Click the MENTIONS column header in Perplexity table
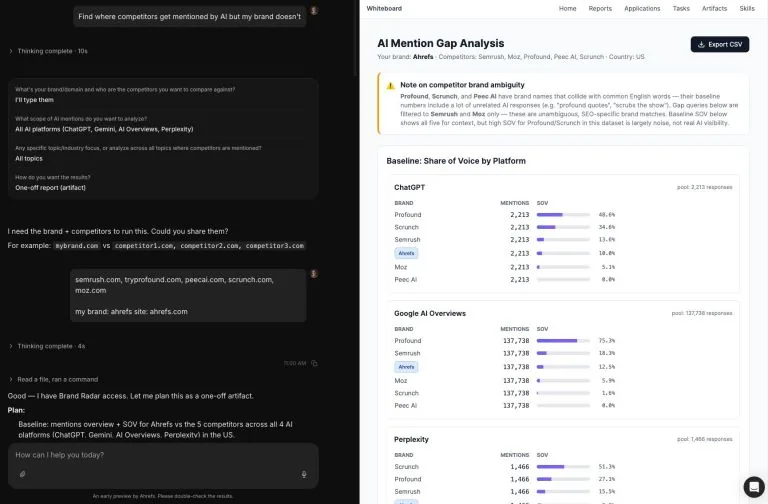 pyautogui.click(x=514, y=455)
